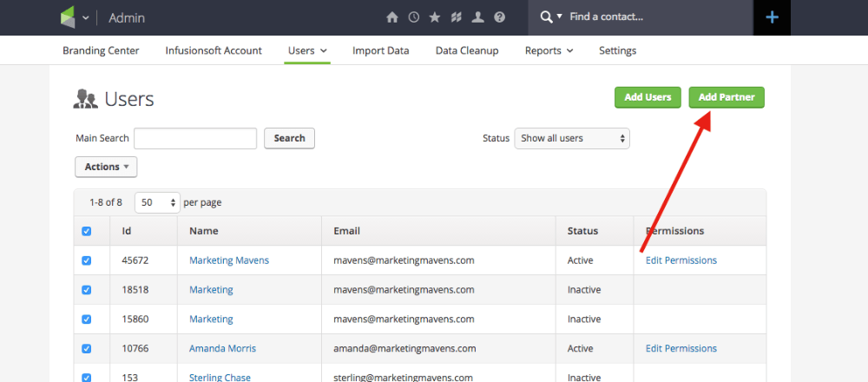Open Branding Center tab
This screenshot has height=382, width=868.
coord(101,50)
